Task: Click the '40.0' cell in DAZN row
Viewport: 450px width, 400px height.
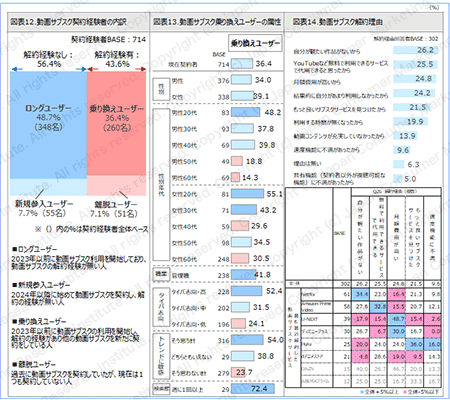Action: pyautogui.click(x=361, y=369)
